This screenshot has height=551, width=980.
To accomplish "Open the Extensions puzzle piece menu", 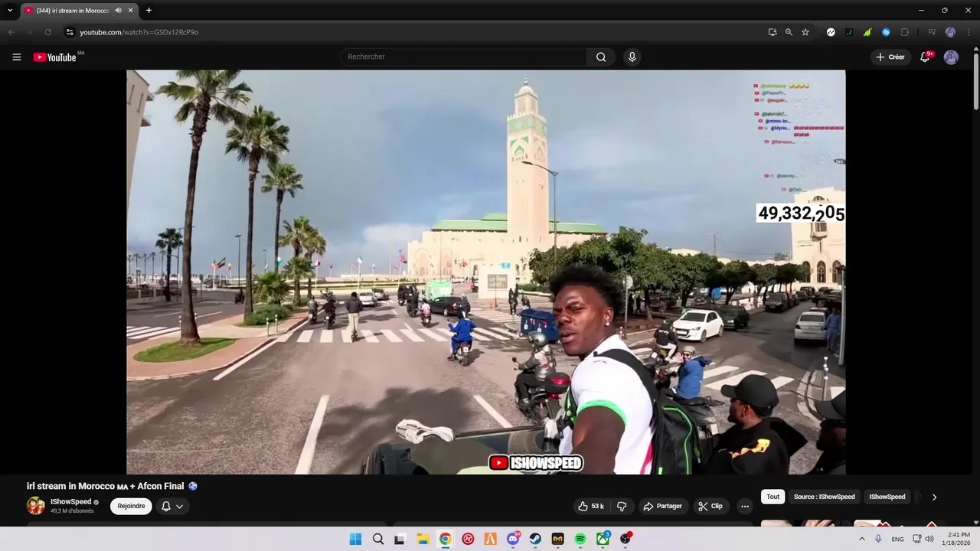I will 904,32.
